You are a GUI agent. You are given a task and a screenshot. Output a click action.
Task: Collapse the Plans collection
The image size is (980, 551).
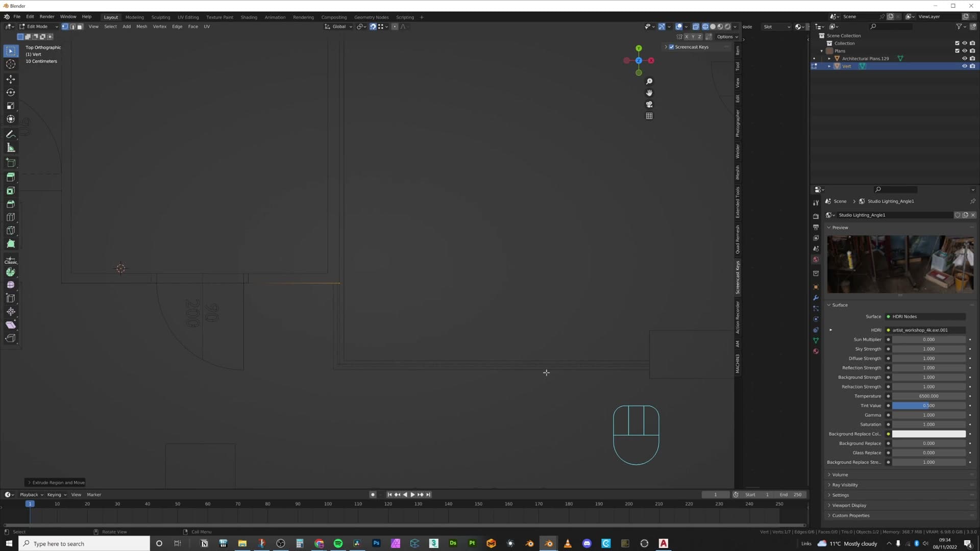(x=822, y=51)
